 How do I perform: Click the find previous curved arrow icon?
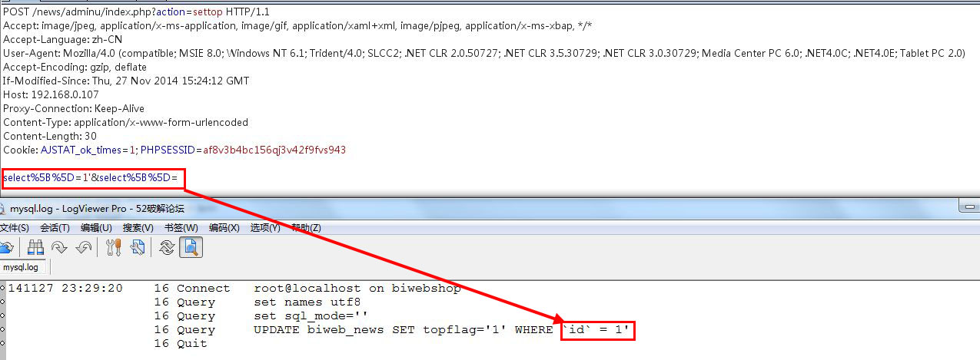click(84, 246)
